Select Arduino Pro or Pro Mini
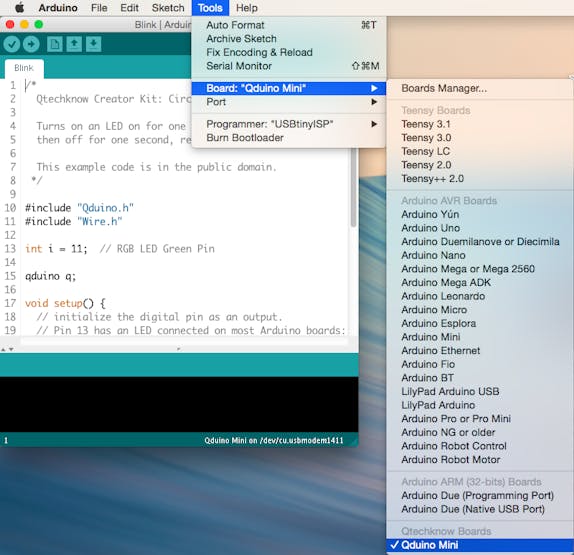574x555 pixels. (x=480, y=418)
